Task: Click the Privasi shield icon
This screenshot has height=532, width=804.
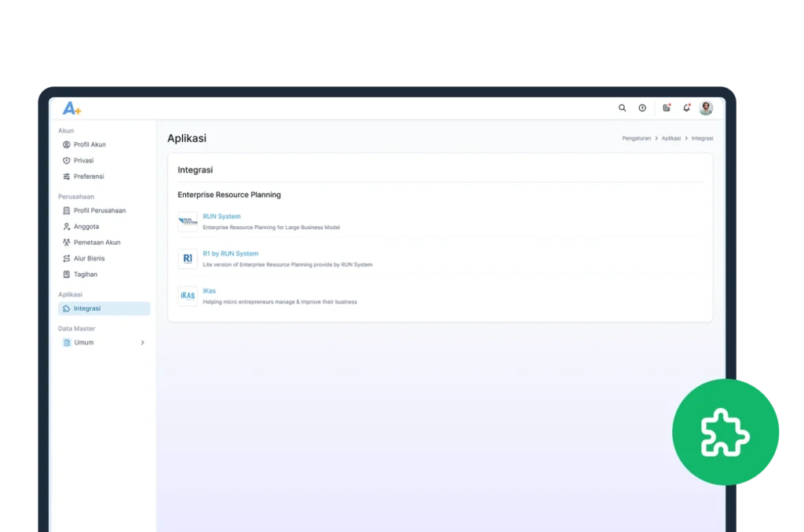Action: (x=66, y=160)
